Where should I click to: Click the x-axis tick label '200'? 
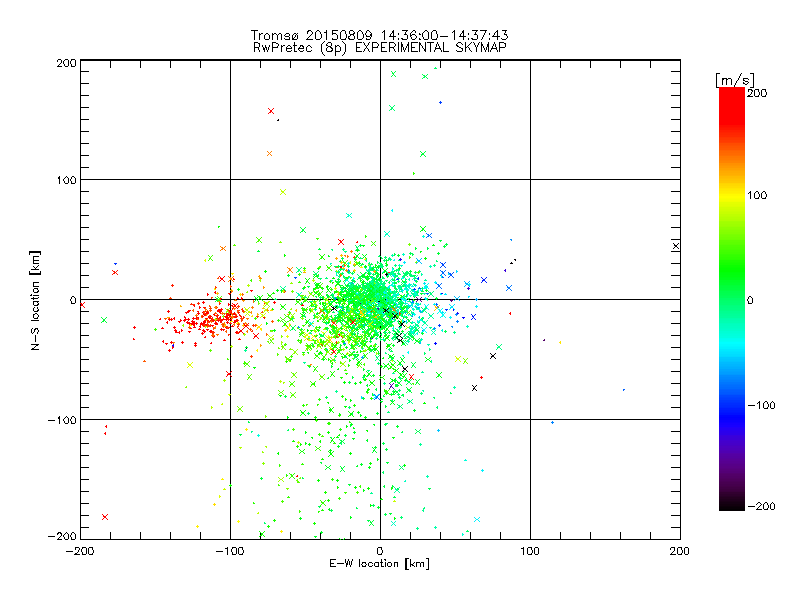point(680,551)
